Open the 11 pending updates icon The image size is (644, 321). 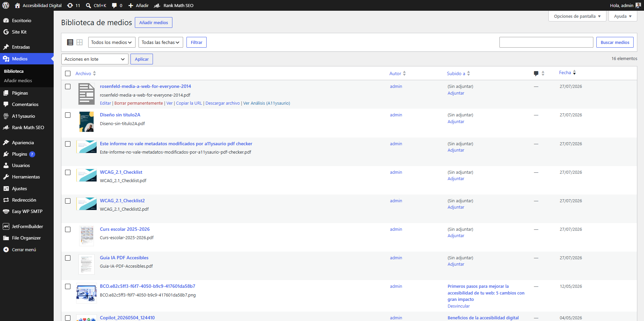pyautogui.click(x=73, y=5)
